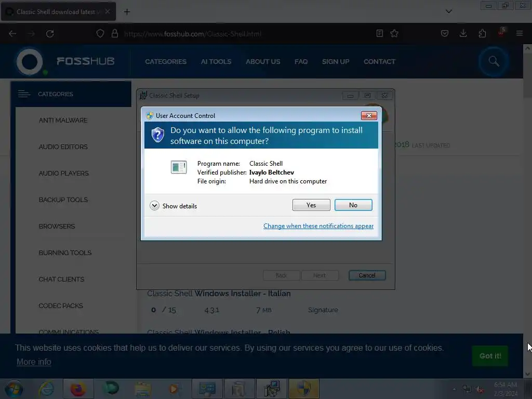Viewport: 532px width, 399px height.
Task: Accept cookies with Got it! button
Action: 490,355
